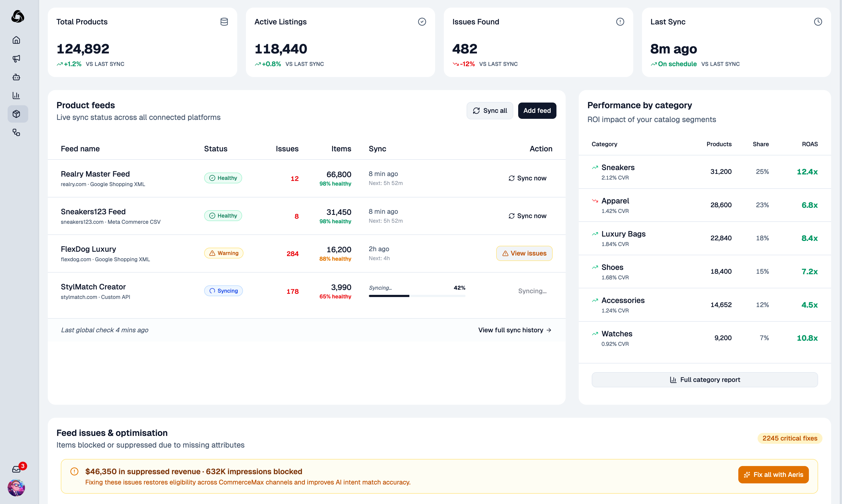Image resolution: width=842 pixels, height=504 pixels.
Task: Click Fix all with Aeris
Action: point(773,474)
